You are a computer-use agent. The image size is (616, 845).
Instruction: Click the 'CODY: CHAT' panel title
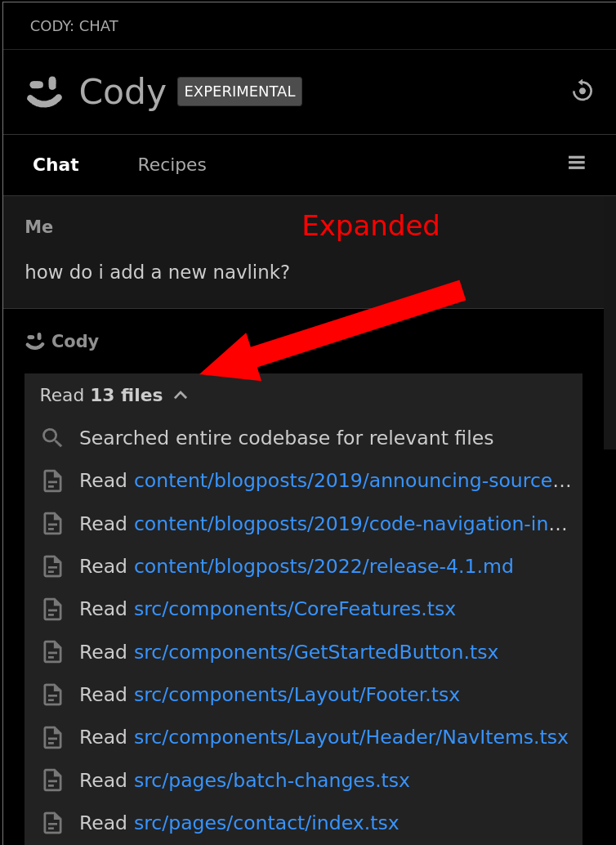click(74, 26)
